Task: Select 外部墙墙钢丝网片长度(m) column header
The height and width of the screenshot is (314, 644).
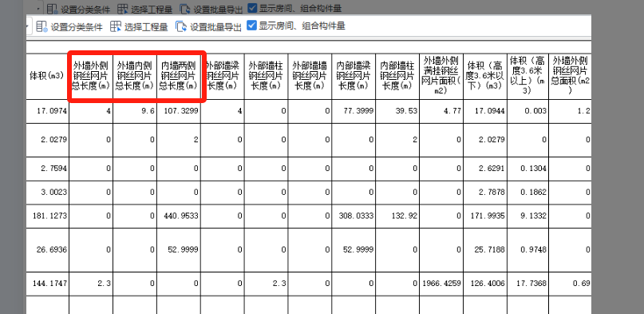Action: [310, 76]
